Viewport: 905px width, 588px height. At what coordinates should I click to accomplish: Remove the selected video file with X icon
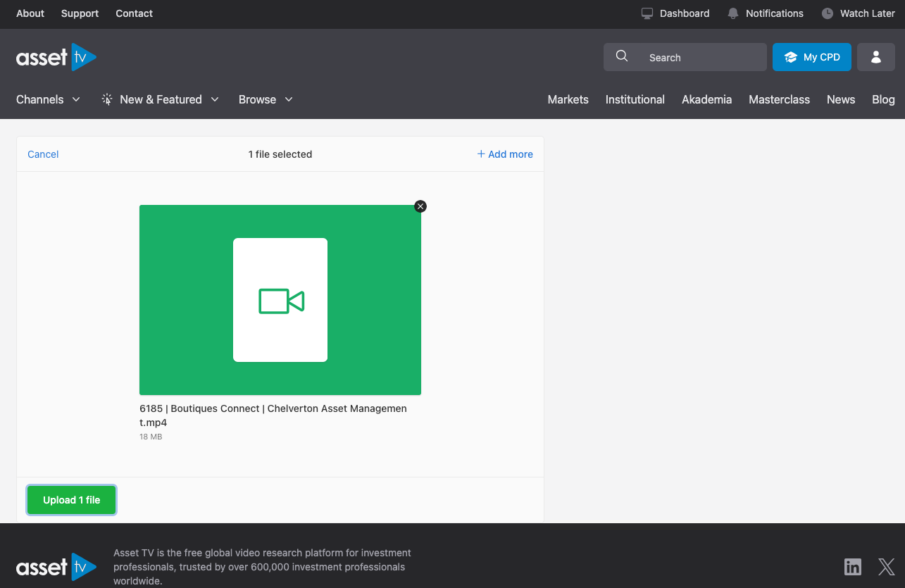point(420,206)
